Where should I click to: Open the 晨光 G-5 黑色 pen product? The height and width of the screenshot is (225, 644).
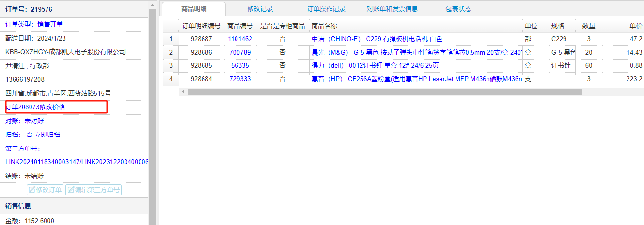[x=417, y=52]
